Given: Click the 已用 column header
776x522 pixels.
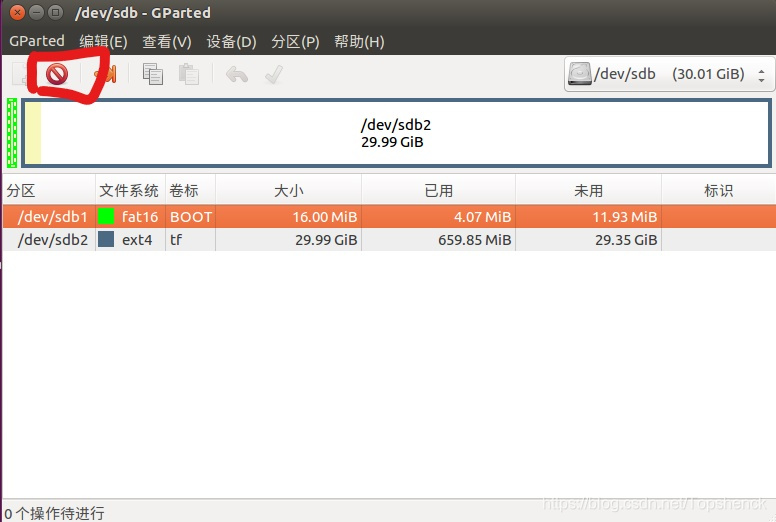Looking at the screenshot, I should (x=438, y=190).
